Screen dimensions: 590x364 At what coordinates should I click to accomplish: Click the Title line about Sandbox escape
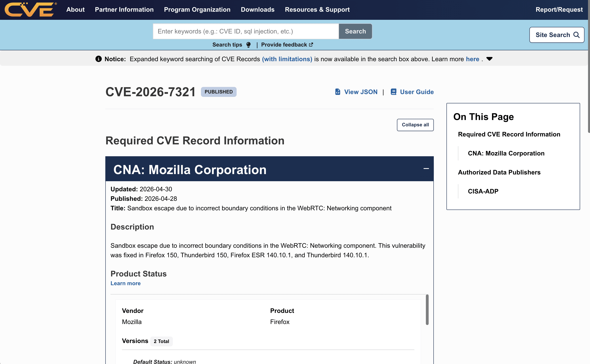pyautogui.click(x=251, y=208)
